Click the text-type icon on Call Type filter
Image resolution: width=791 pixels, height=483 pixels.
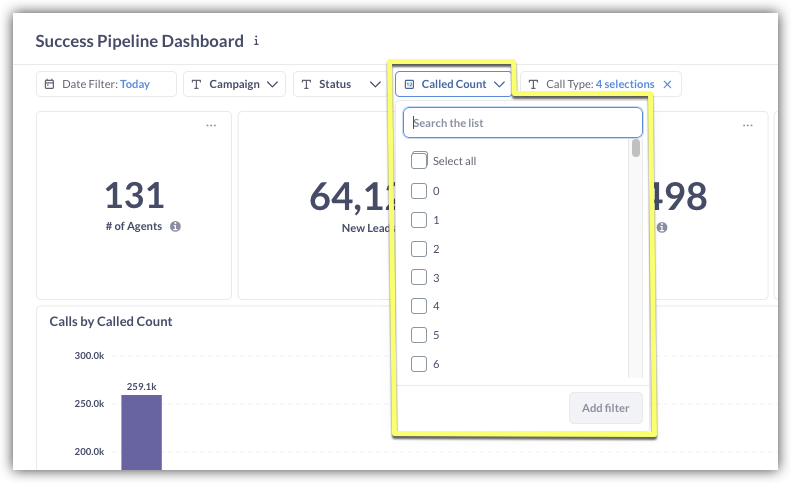533,85
